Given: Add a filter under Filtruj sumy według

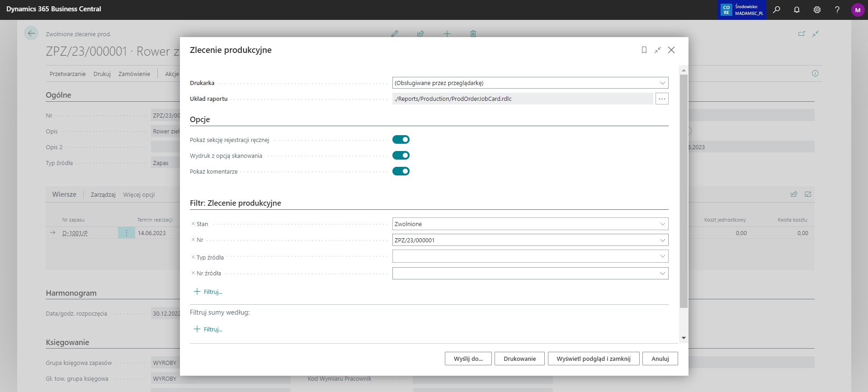Looking at the screenshot, I should 208,329.
